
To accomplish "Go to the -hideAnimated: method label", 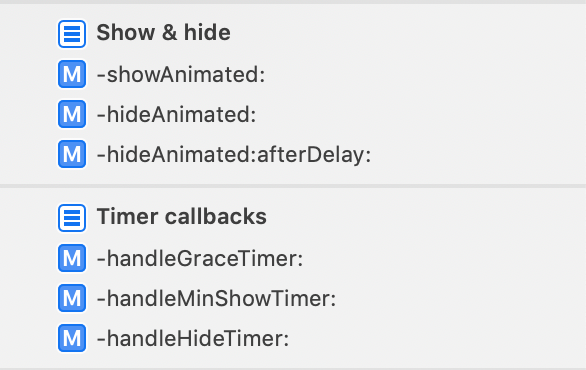I will pyautogui.click(x=176, y=114).
